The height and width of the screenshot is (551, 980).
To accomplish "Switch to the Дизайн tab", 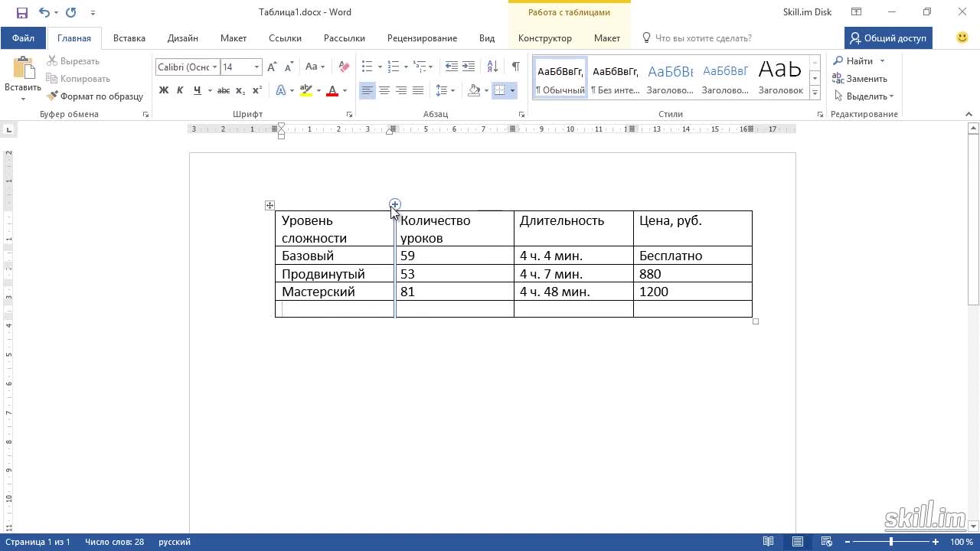I will pos(183,38).
